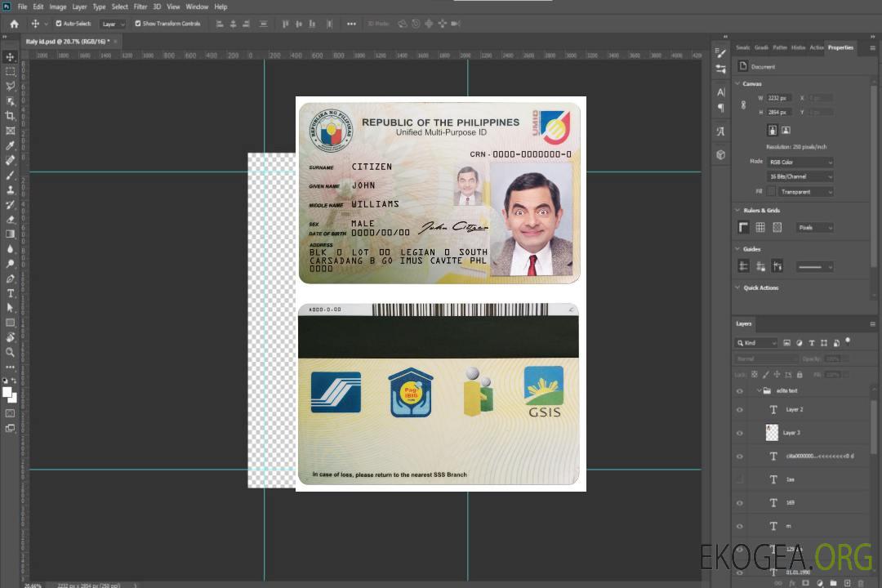The height and width of the screenshot is (588, 882).
Task: Click the foreground color swatch
Action: [7, 392]
